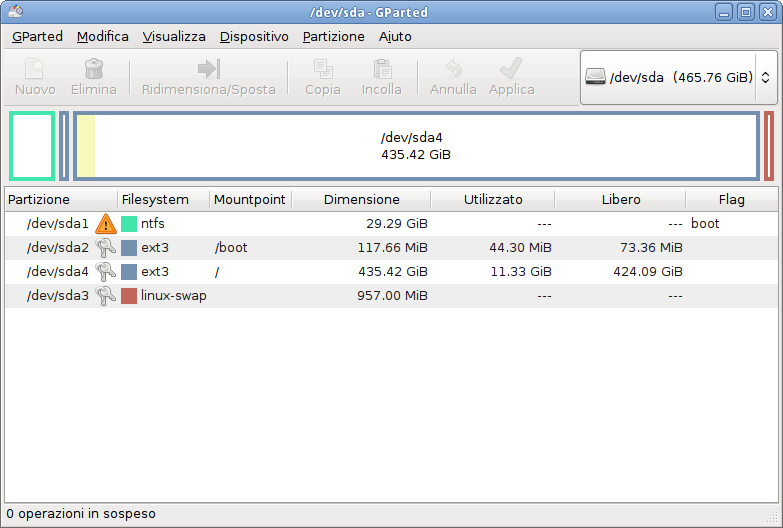The image size is (783, 528).
Task: Click the linux-swap filesystem label
Action: click(x=174, y=295)
